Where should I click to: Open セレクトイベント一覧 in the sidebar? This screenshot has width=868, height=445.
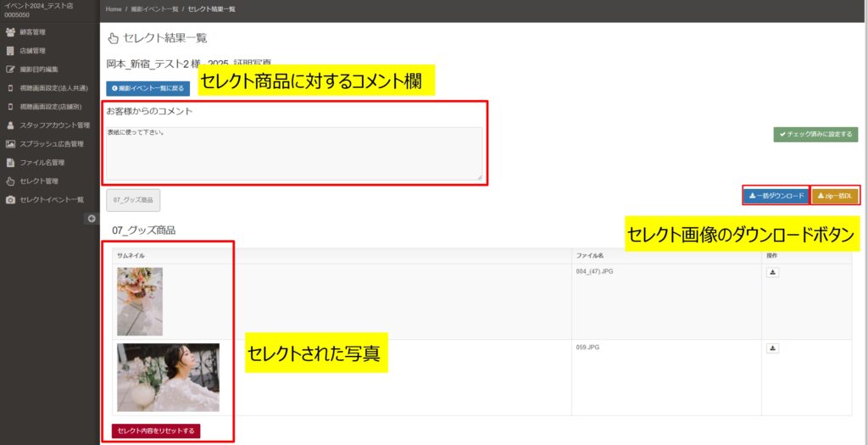(x=51, y=200)
